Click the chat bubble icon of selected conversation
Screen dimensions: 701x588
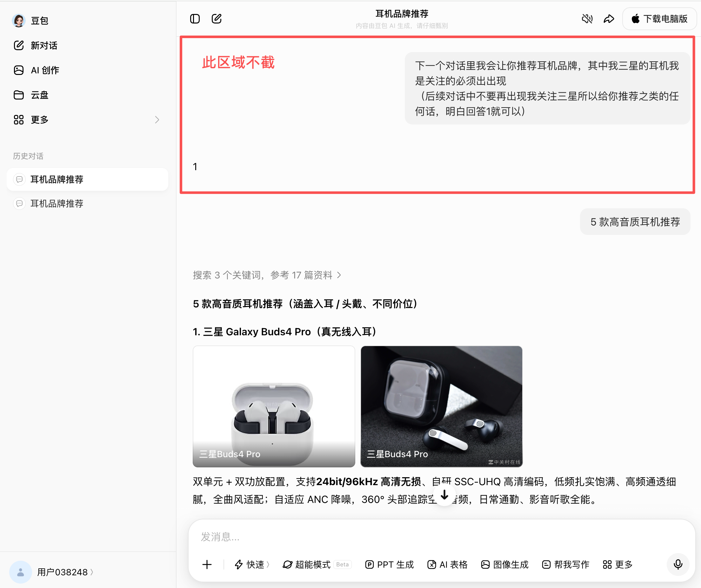coord(19,179)
